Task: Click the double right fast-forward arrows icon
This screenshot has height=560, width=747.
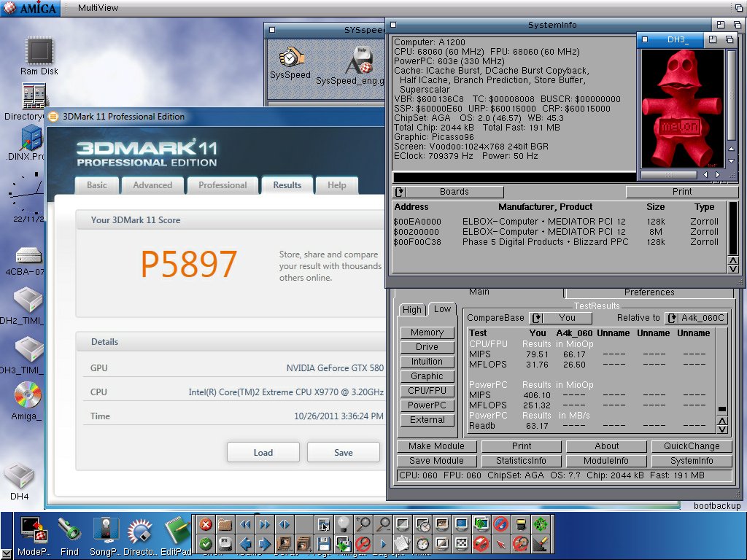Action: click(264, 525)
